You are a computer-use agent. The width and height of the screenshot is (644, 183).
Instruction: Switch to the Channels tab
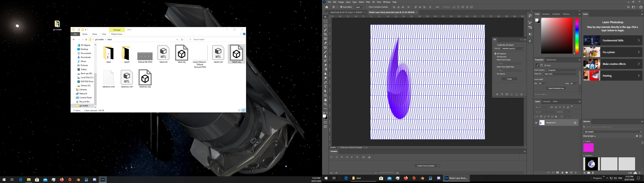point(547,102)
